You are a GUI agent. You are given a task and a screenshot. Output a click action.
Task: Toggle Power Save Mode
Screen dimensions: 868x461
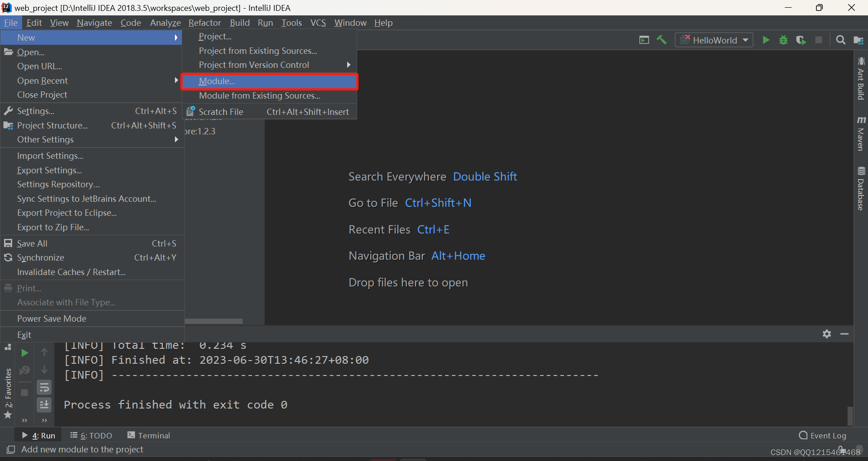(92, 318)
